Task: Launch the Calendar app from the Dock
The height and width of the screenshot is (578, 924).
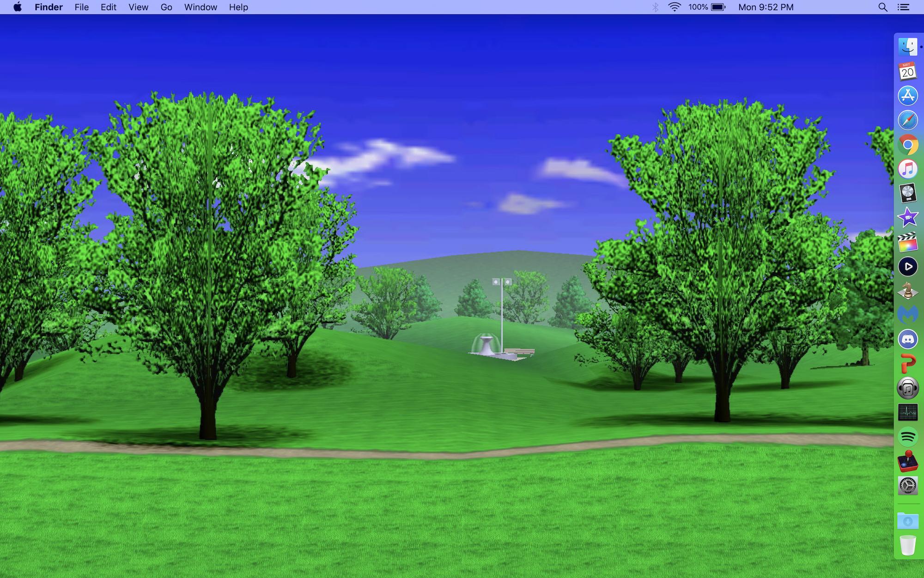Action: point(907,72)
